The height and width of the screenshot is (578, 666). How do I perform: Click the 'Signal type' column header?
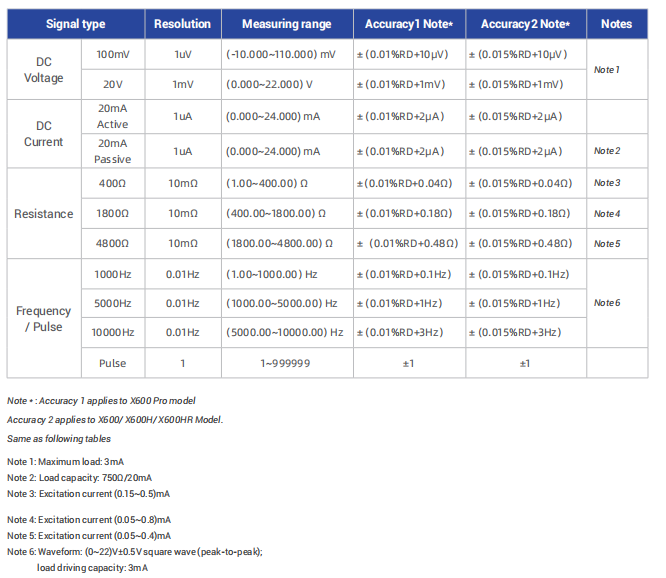(76, 24)
